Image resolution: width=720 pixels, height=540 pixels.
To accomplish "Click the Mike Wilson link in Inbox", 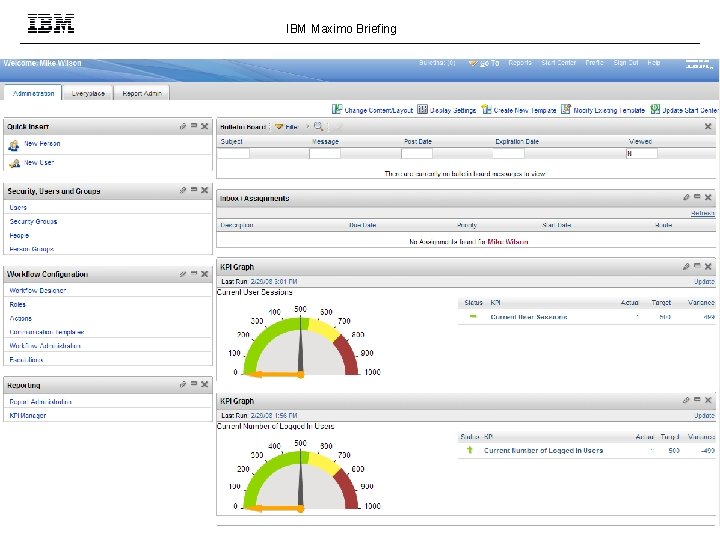I will [508, 242].
